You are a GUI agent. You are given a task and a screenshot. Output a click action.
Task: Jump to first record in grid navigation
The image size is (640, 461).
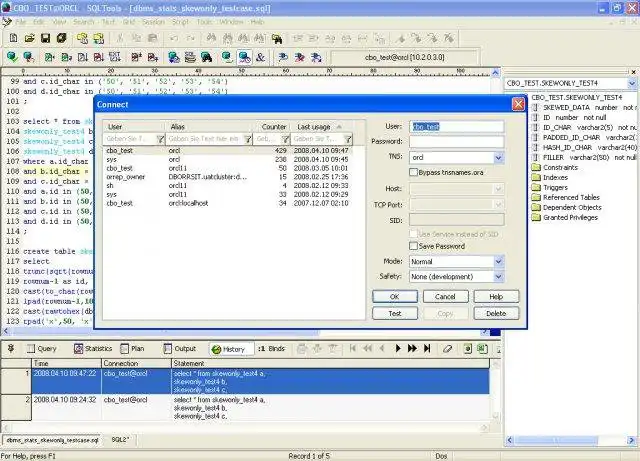click(353, 348)
